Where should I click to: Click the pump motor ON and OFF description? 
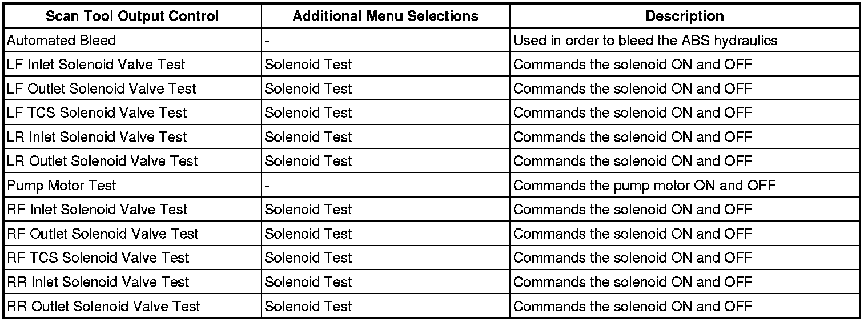(644, 186)
